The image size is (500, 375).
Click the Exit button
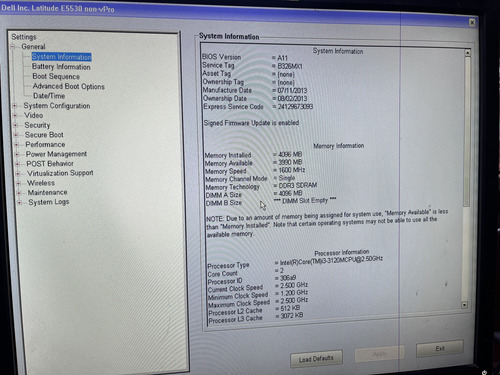pyautogui.click(x=440, y=349)
